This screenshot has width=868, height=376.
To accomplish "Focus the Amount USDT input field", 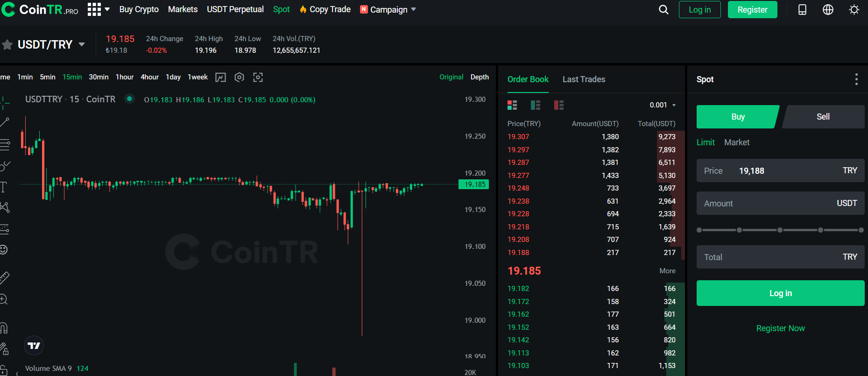I will tap(780, 203).
